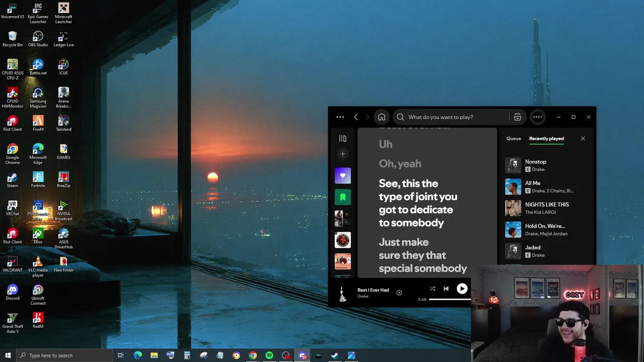Screen dimensions: 644x362
Task: Select VRChat desktop icon
Action: pos(13,208)
